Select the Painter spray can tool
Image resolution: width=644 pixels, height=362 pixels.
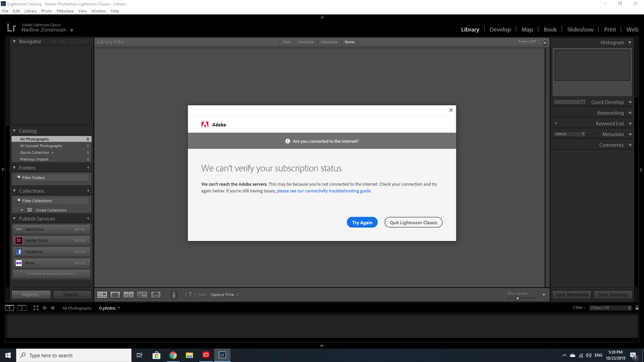174,295
